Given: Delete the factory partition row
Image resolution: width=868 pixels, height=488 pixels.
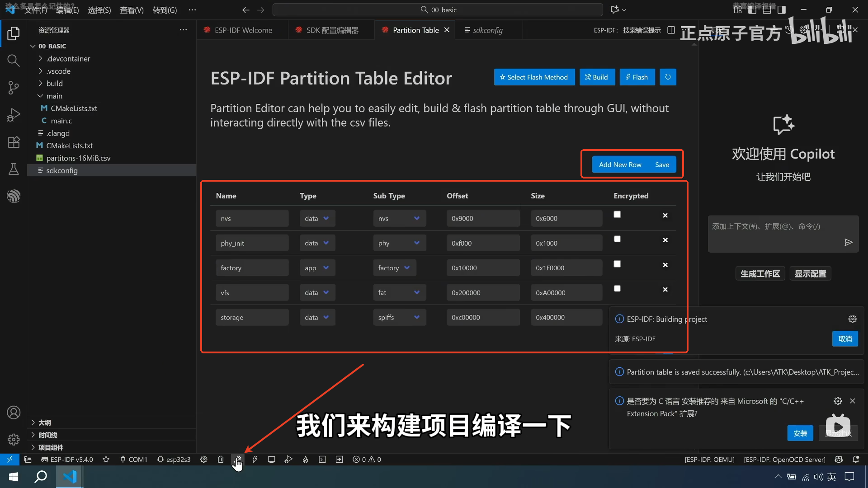Looking at the screenshot, I should (x=665, y=265).
